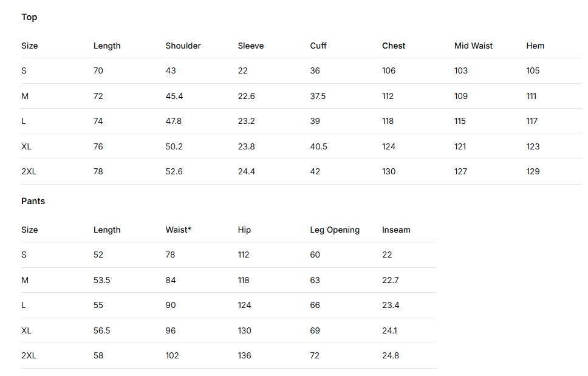
Task: Click the "Top" section heading
Action: [x=29, y=17]
